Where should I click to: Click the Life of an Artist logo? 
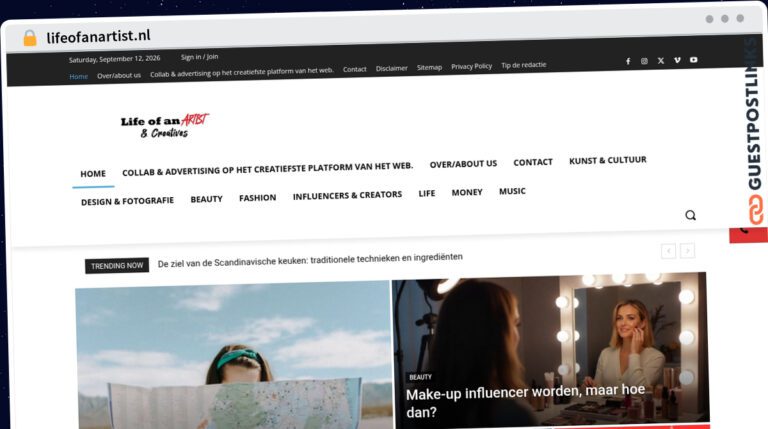[165, 125]
